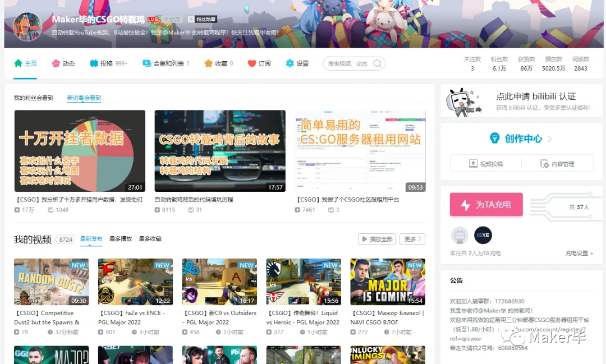
Task: Click the grey default charger avatar
Action: 460,235
